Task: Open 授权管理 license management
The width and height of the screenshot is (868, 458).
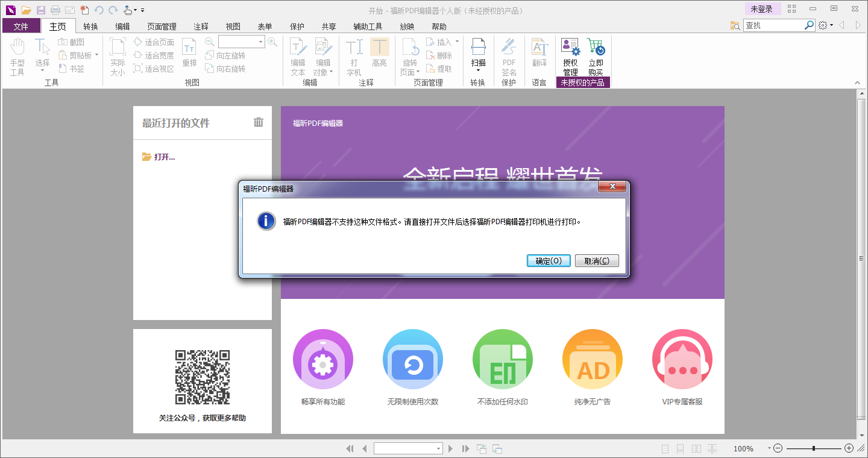Action: [570, 54]
